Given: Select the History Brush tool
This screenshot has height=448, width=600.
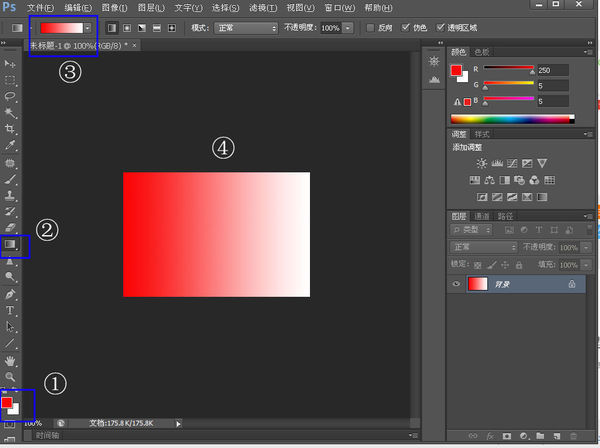Looking at the screenshot, I should point(10,212).
